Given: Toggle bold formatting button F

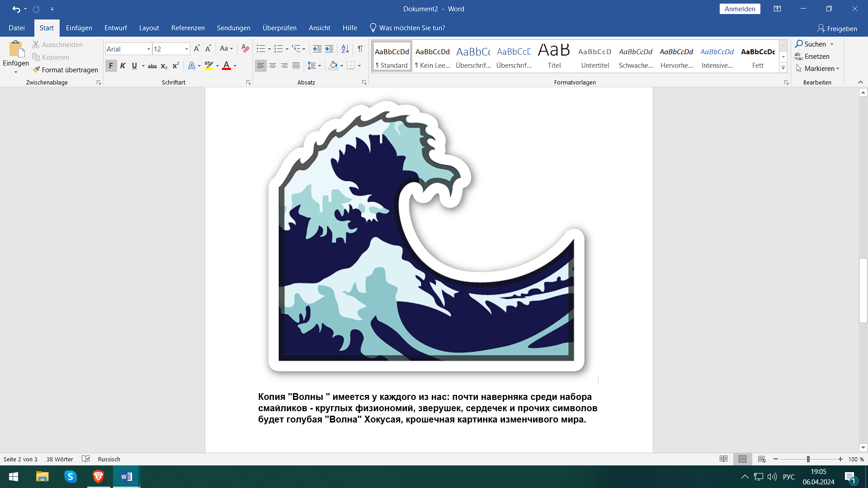Looking at the screenshot, I should click(x=111, y=66).
